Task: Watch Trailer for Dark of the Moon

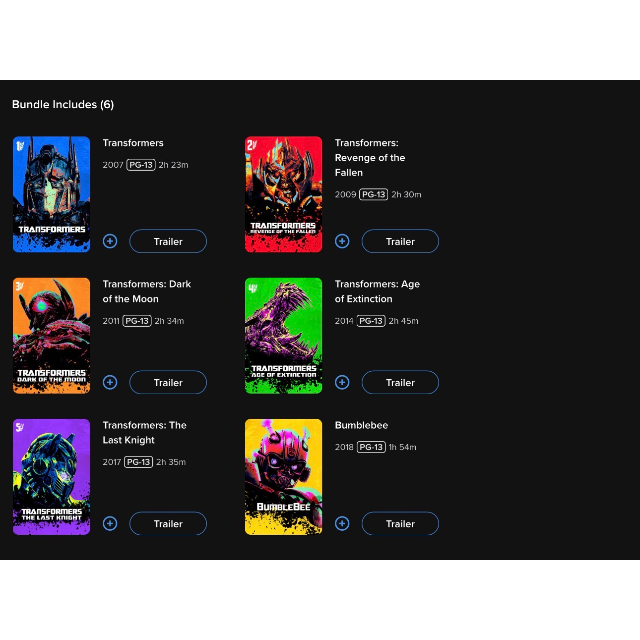Action: click(168, 382)
